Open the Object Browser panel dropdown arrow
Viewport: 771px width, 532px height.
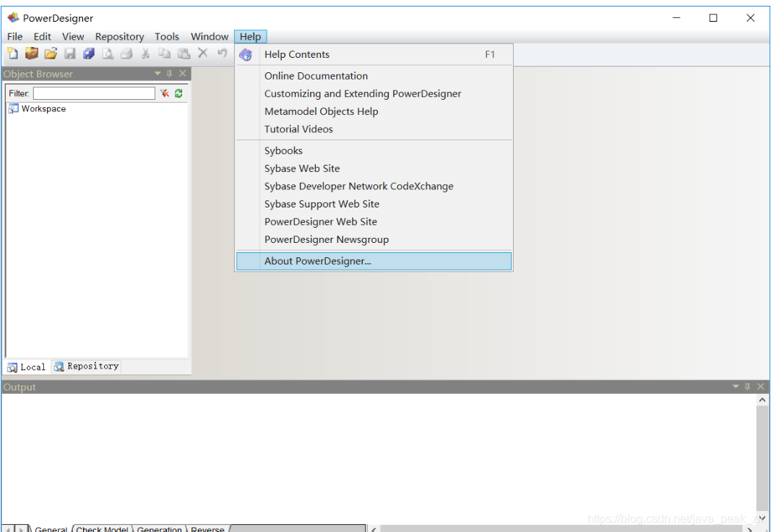[x=158, y=73]
